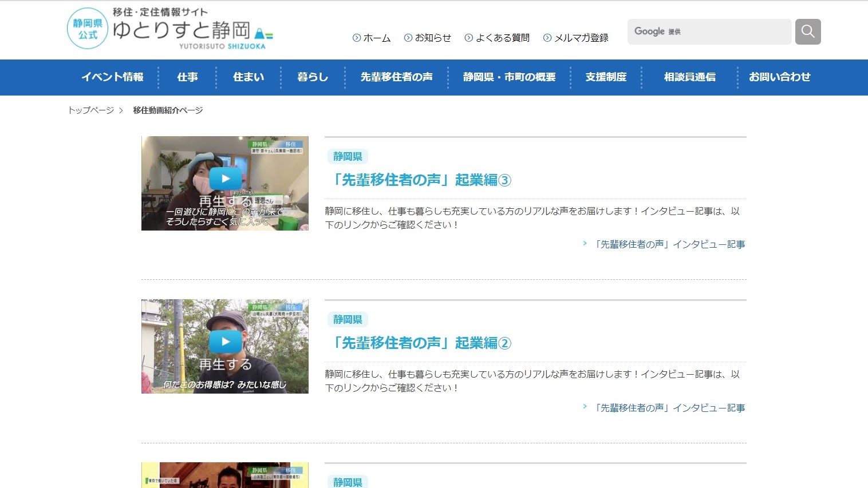Open the 支援制度 nav menu
This screenshot has width=868, height=488.
coord(606,77)
